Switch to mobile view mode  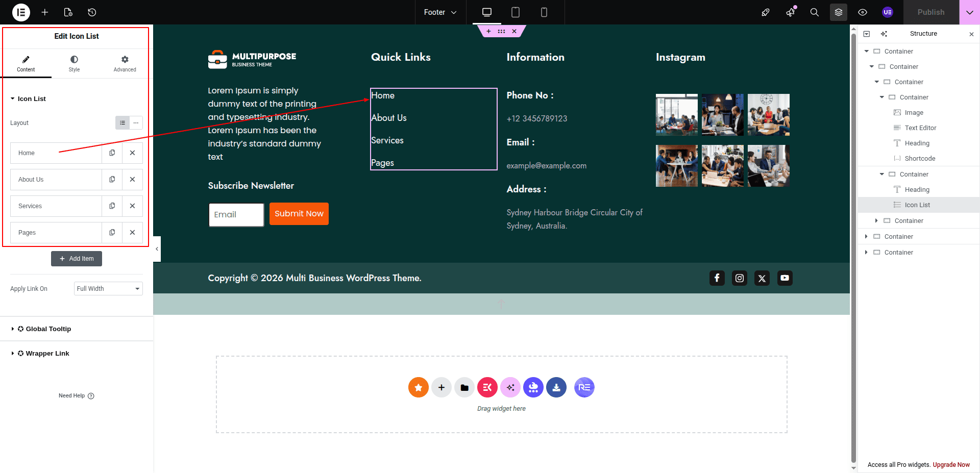tap(544, 12)
